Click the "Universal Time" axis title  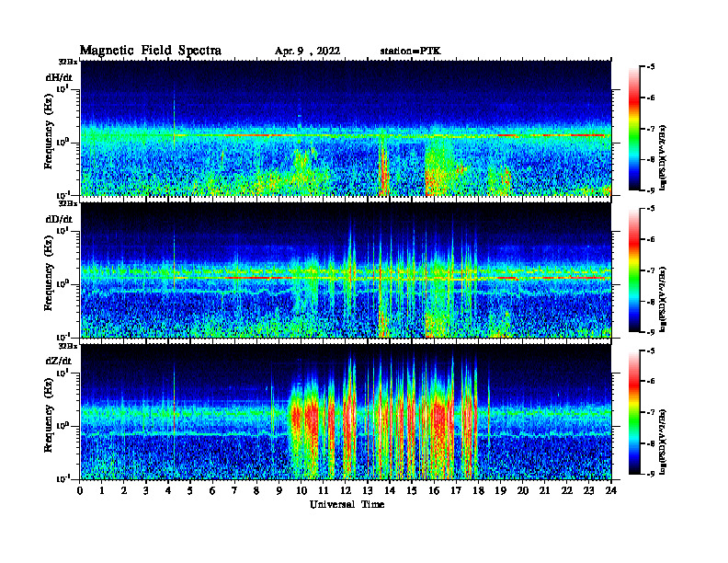pyautogui.click(x=347, y=504)
